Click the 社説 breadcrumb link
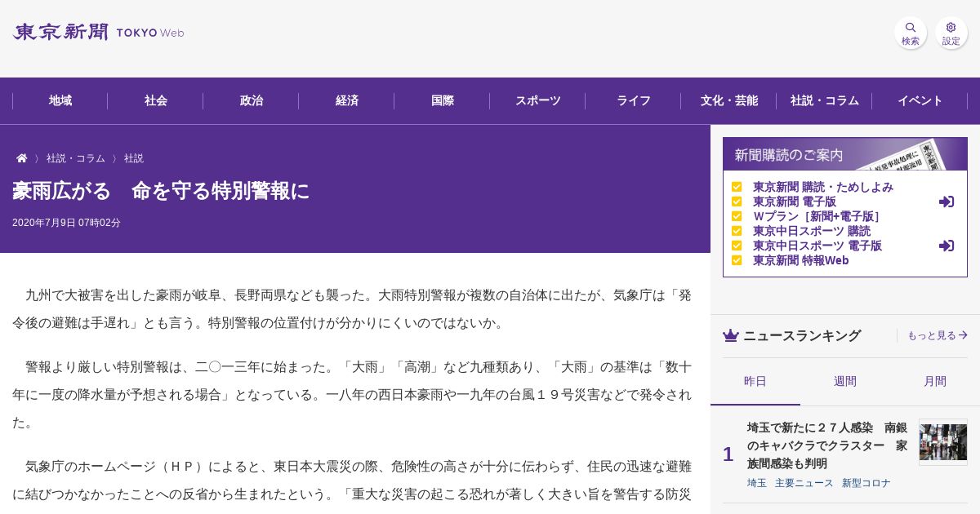Image resolution: width=980 pixels, height=514 pixels. point(134,158)
